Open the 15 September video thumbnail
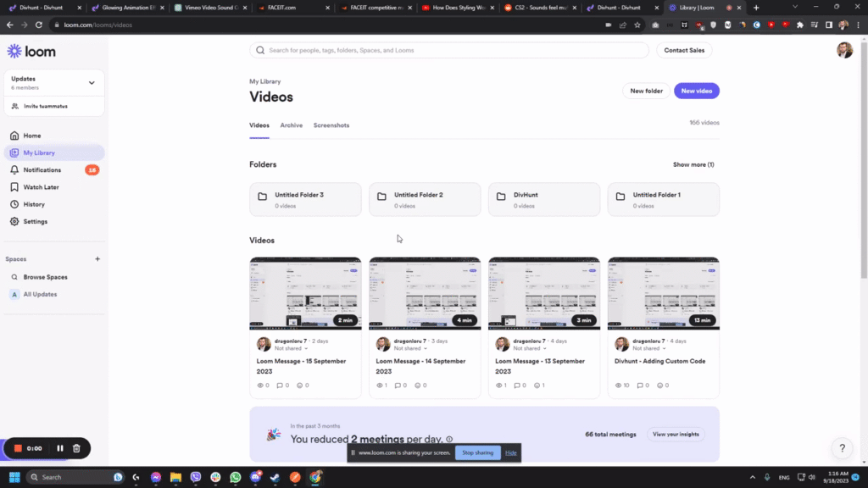868x488 pixels. [x=305, y=293]
